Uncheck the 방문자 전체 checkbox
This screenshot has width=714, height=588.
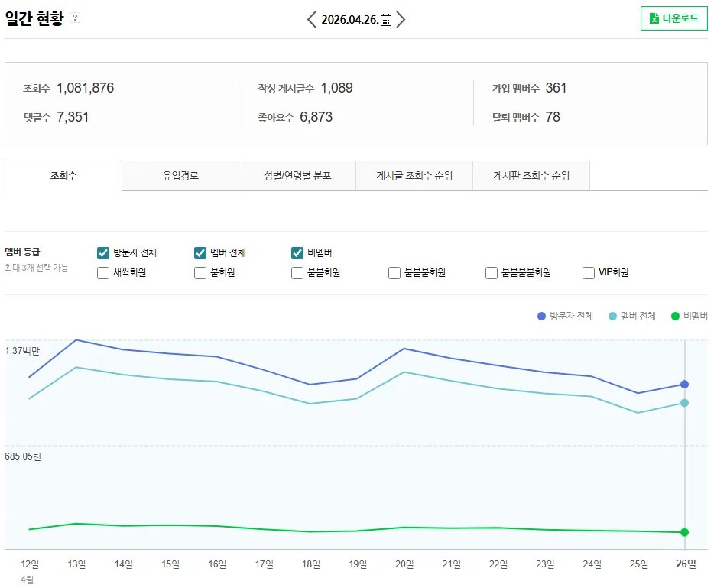103,253
